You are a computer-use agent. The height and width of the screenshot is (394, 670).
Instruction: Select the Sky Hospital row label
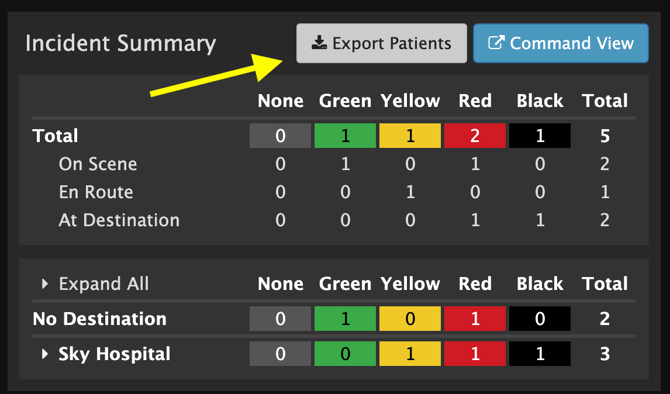pos(115,354)
